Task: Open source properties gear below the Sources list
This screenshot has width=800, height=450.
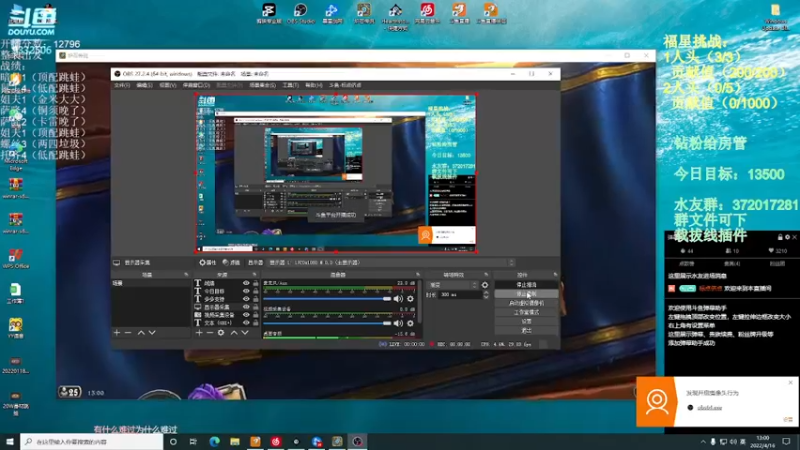Action: click(221, 333)
